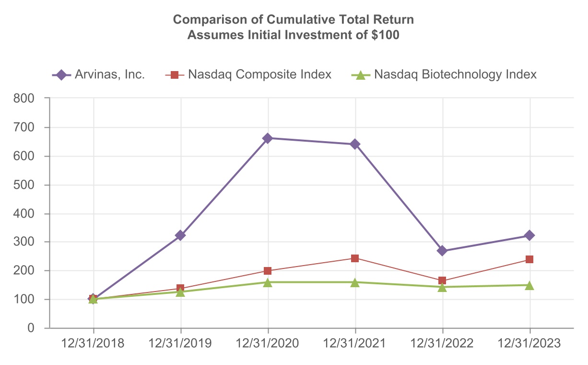
Task: Click the 12/31/2022 x-axis label
Action: tap(442, 344)
